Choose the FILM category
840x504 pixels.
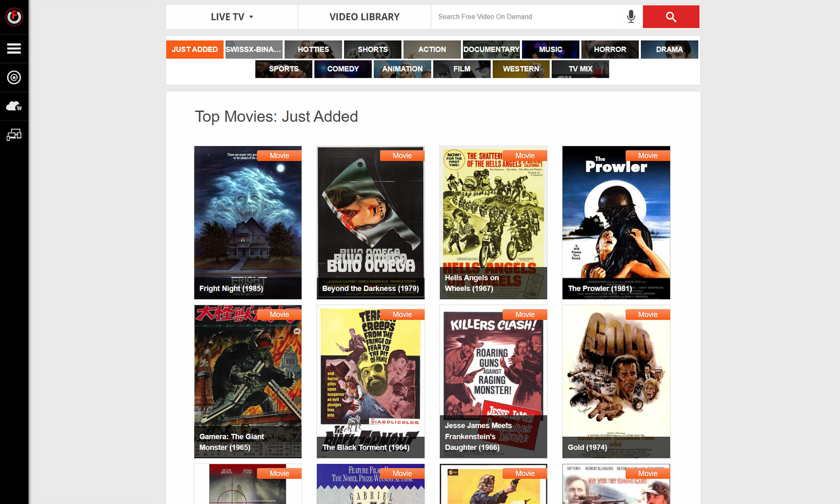[x=462, y=69]
